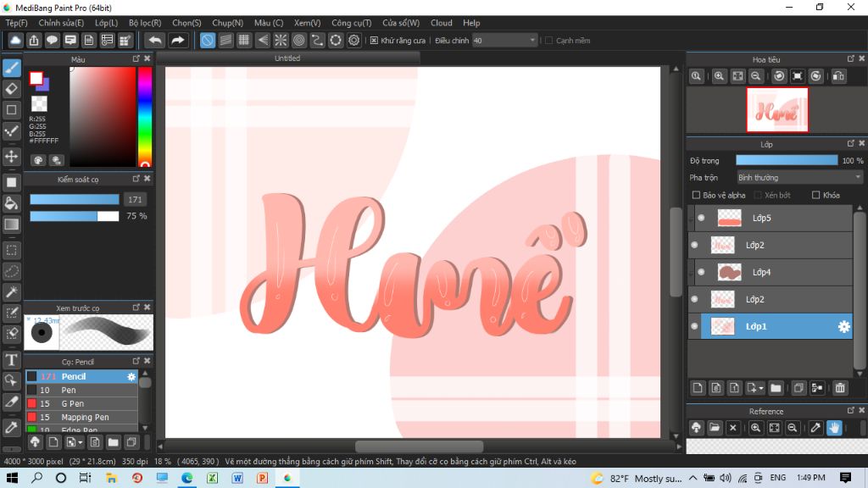Select the G Pen brush

82,404
